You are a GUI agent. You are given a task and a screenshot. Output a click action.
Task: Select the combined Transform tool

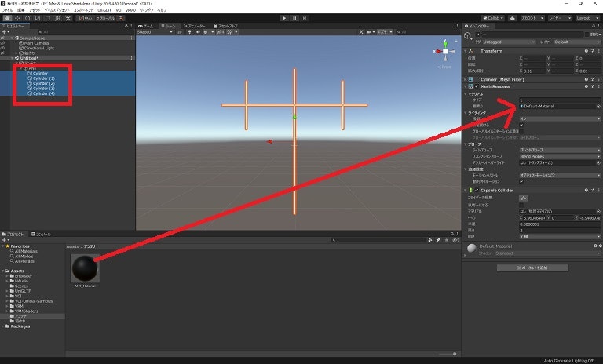click(x=57, y=18)
